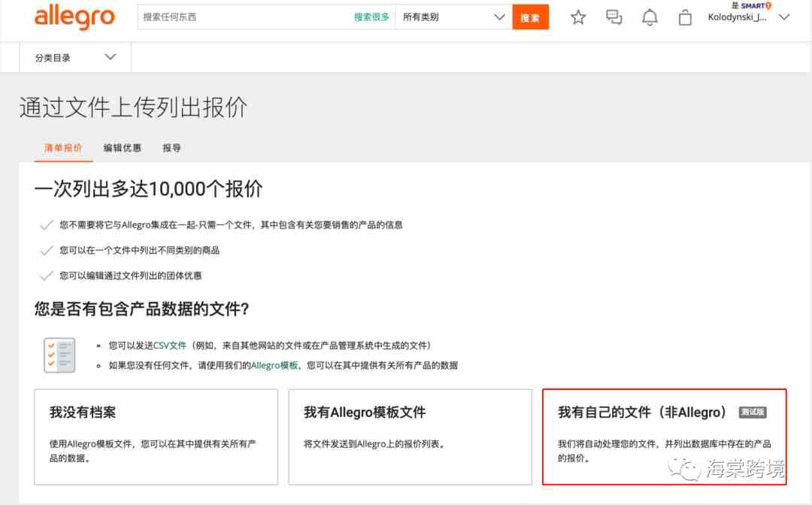Click the 您可以在一个文件中列出不同类别的商品 line
Image resolution: width=812 pixels, height=505 pixels.
pos(139,250)
